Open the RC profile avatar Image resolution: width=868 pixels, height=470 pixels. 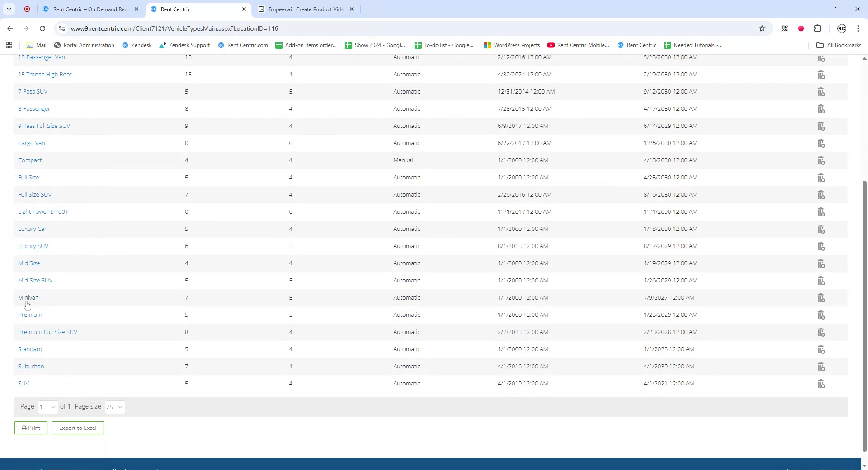point(842,28)
